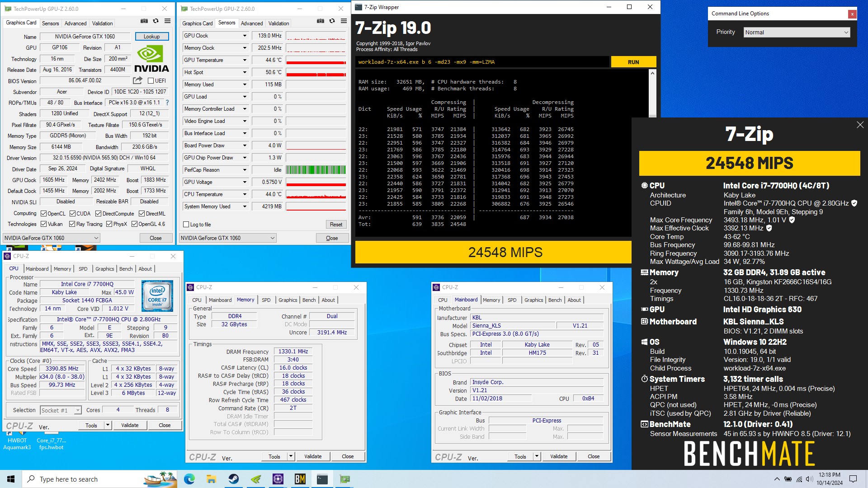
Task: Toggle the CUDA checkbox
Action: (72, 214)
